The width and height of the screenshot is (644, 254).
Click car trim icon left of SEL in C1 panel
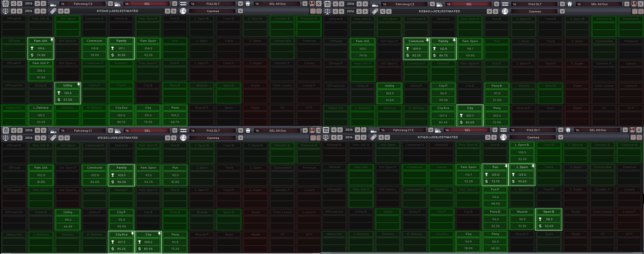(118, 131)
